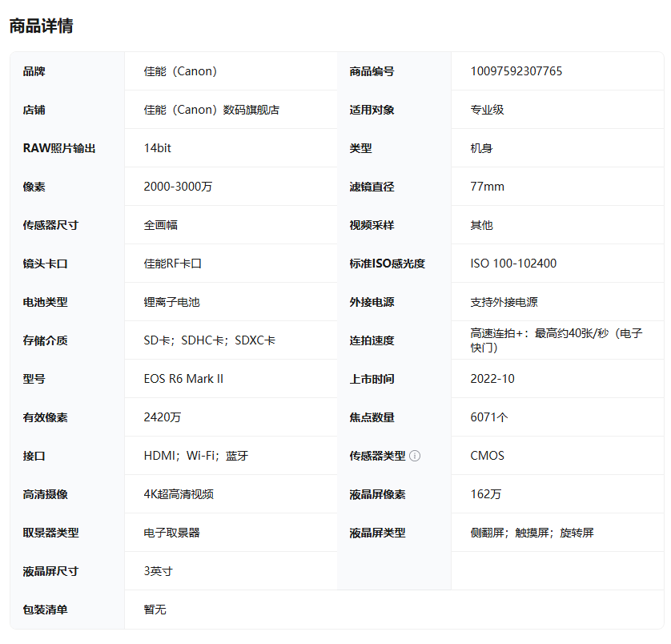Select the 电子取景器 viewfinder value
The width and height of the screenshot is (671, 644).
(x=171, y=533)
